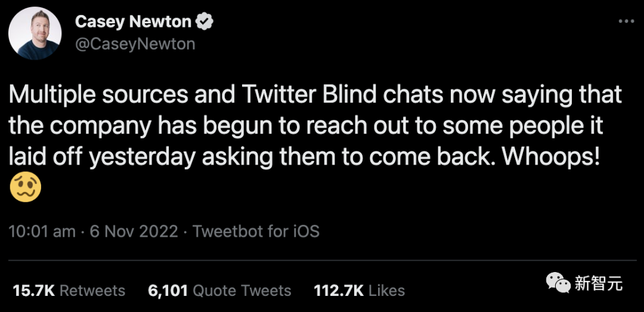Click the Retweets label
The height and width of the screenshot is (312, 644).
[x=92, y=291]
